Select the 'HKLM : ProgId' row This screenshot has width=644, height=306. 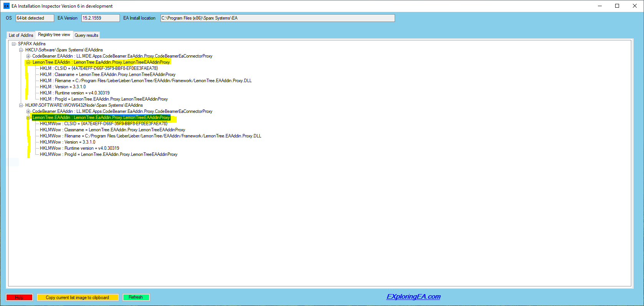pyautogui.click(x=104, y=99)
